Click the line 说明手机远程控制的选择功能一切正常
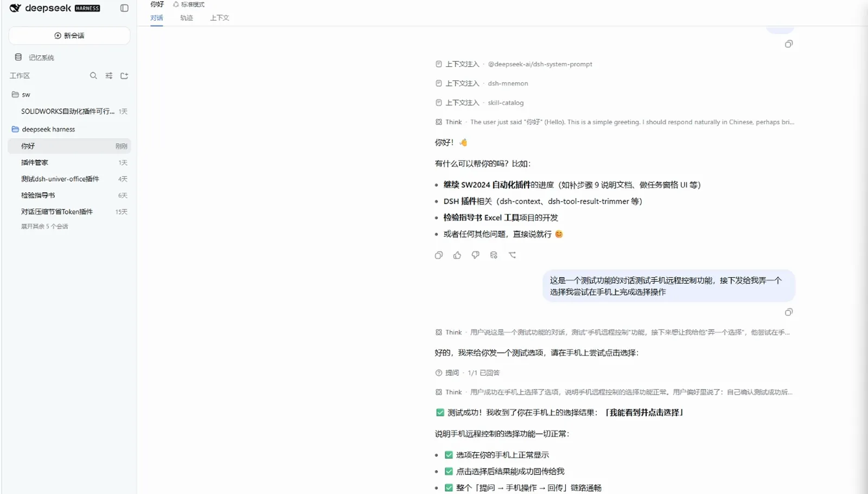This screenshot has width=868, height=494. tap(502, 434)
